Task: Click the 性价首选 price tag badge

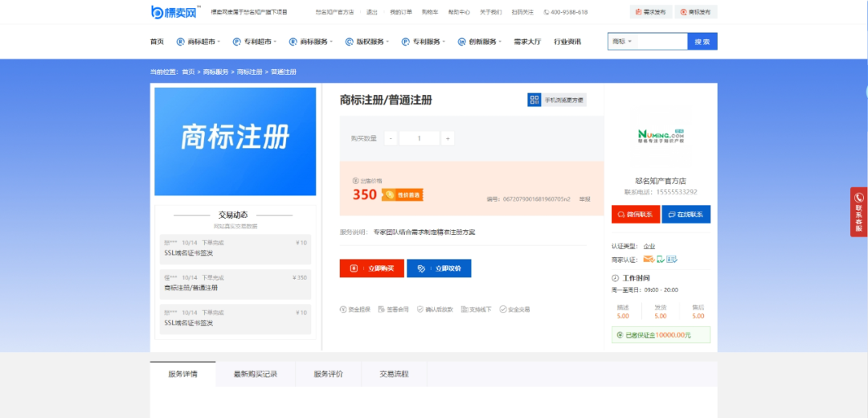Action: point(402,195)
